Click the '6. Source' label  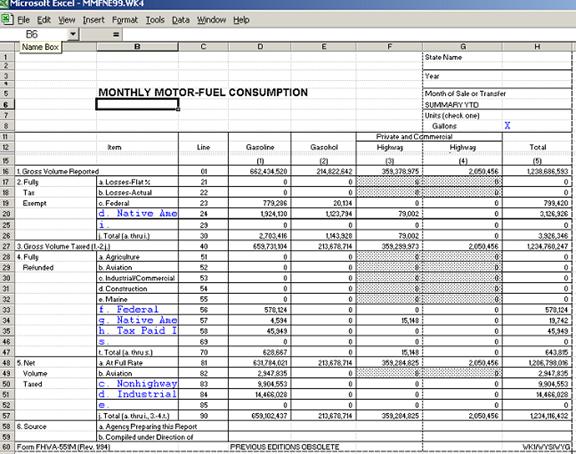31,426
